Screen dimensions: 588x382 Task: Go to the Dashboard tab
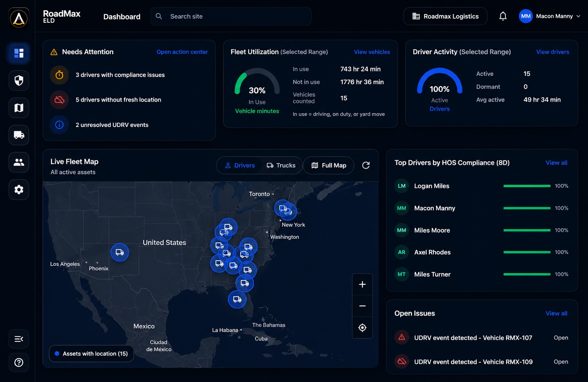[x=122, y=17]
